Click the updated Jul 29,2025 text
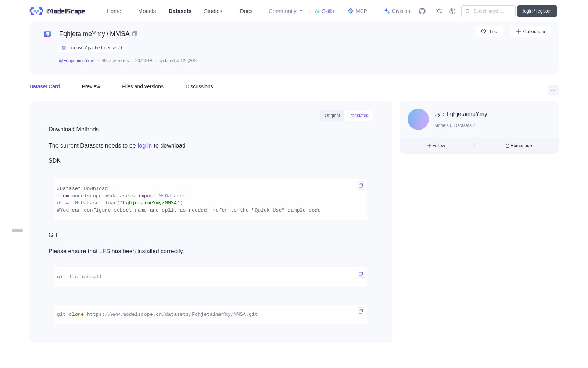 tap(179, 61)
